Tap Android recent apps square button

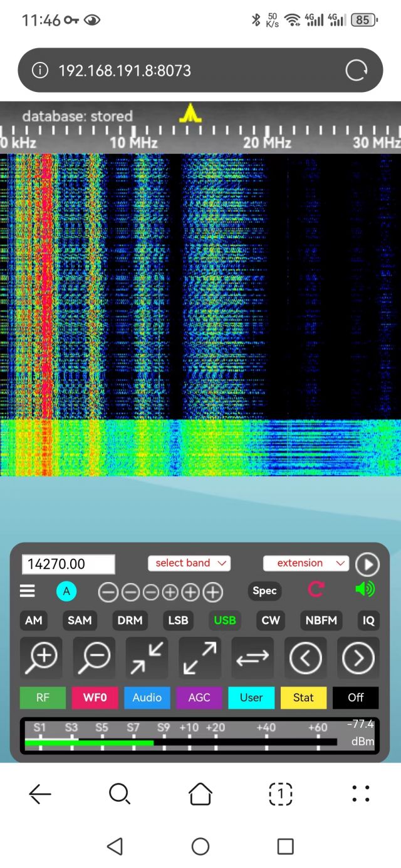tap(285, 847)
